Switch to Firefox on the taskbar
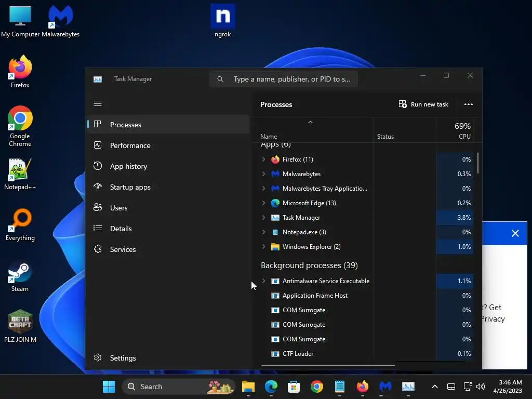Viewport: 532px width, 399px height. click(362, 387)
